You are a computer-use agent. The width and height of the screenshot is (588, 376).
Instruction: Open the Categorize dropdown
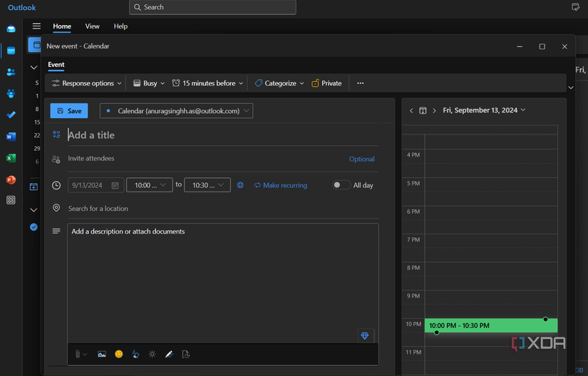pos(279,83)
